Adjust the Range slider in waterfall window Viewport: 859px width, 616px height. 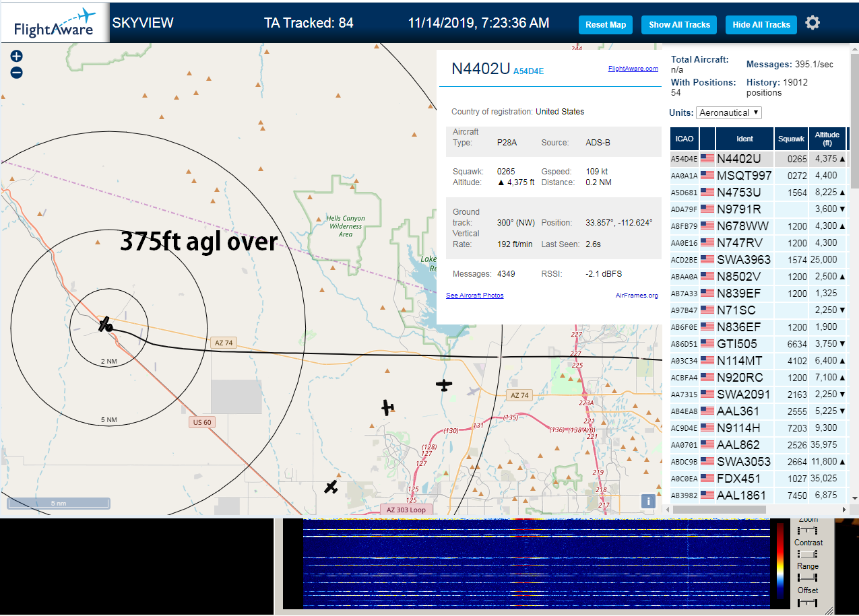(x=807, y=578)
